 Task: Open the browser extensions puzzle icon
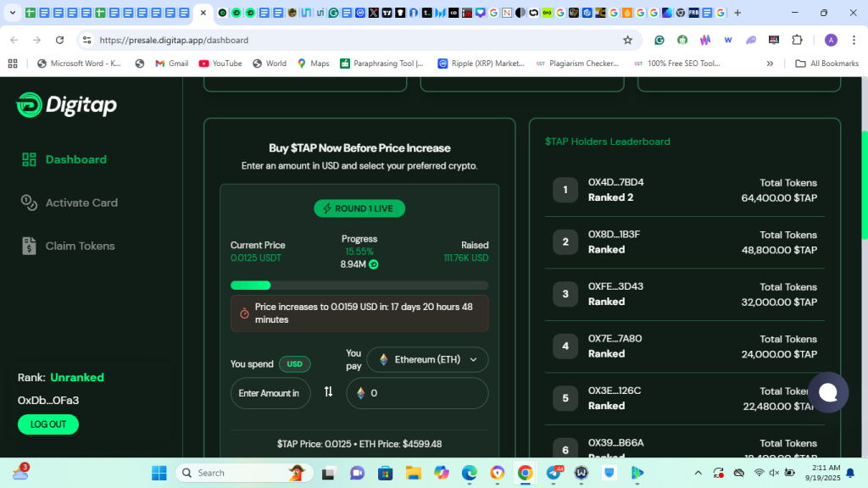pyautogui.click(x=797, y=40)
